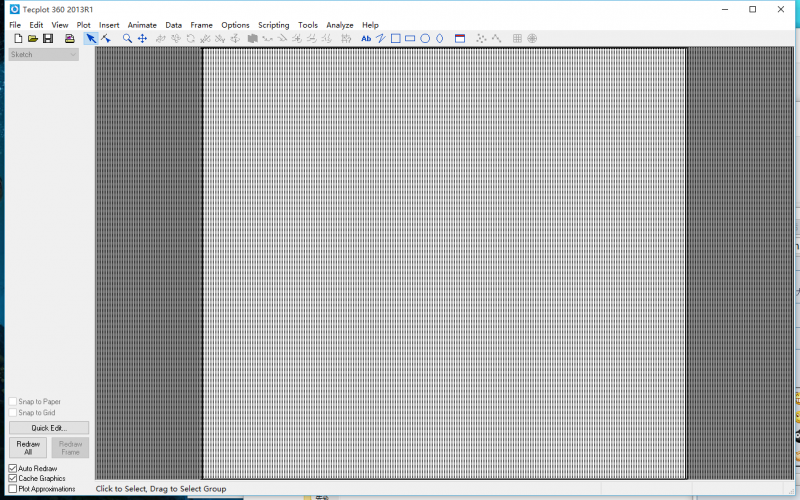Screen dimensions: 800x500
Task: Open the Animate menu
Action: [142, 25]
